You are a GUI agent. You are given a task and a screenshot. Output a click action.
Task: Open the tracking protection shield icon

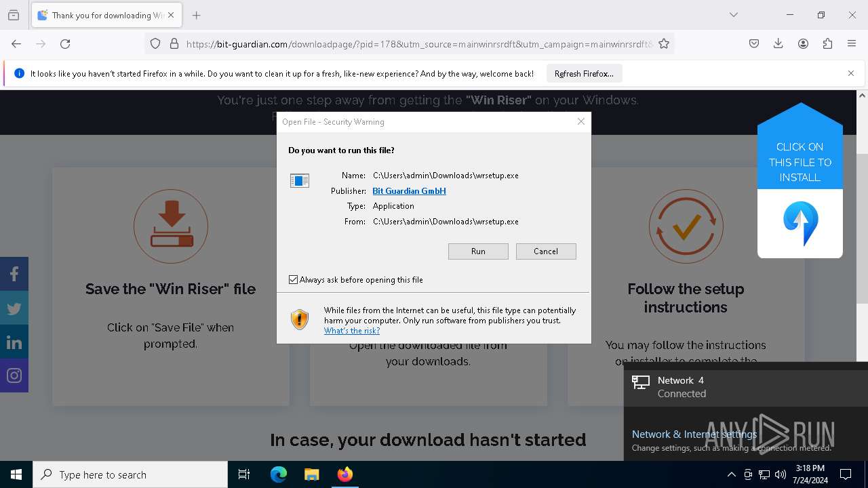[155, 43]
